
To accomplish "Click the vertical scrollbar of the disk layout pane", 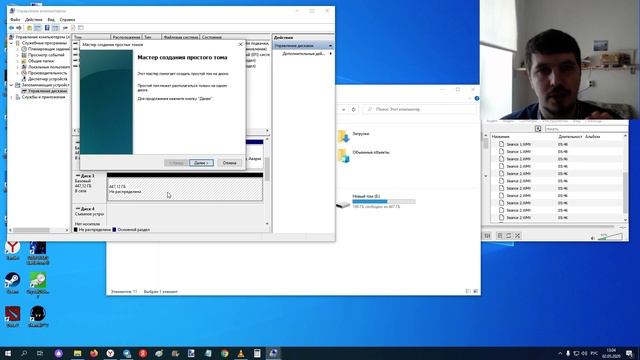I will point(267,181).
